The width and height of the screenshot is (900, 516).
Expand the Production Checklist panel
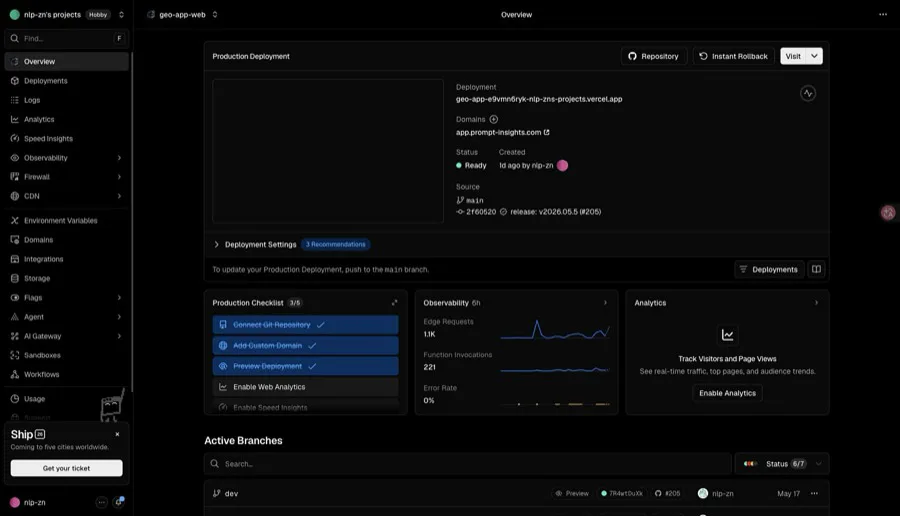pos(394,302)
